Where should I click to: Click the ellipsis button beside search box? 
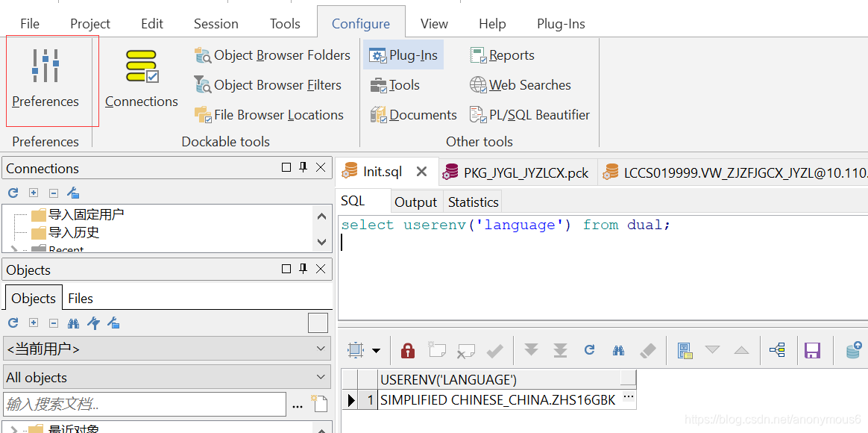click(298, 406)
